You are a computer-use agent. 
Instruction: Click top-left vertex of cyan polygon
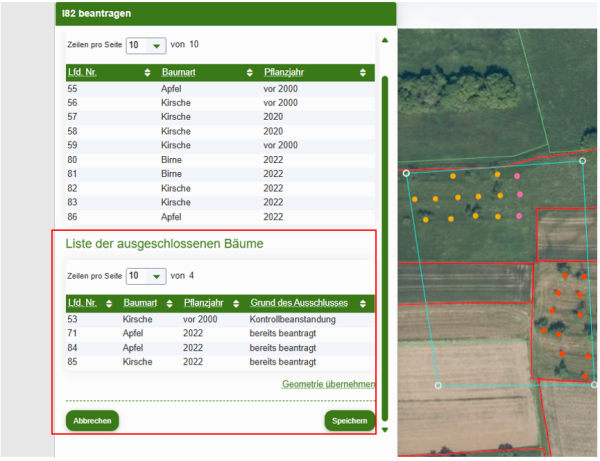pos(406,173)
